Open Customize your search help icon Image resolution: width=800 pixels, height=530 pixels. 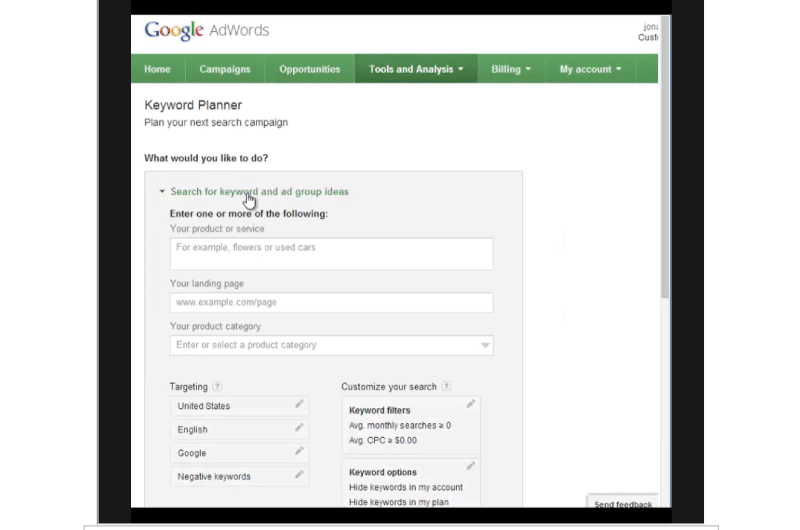[446, 386]
